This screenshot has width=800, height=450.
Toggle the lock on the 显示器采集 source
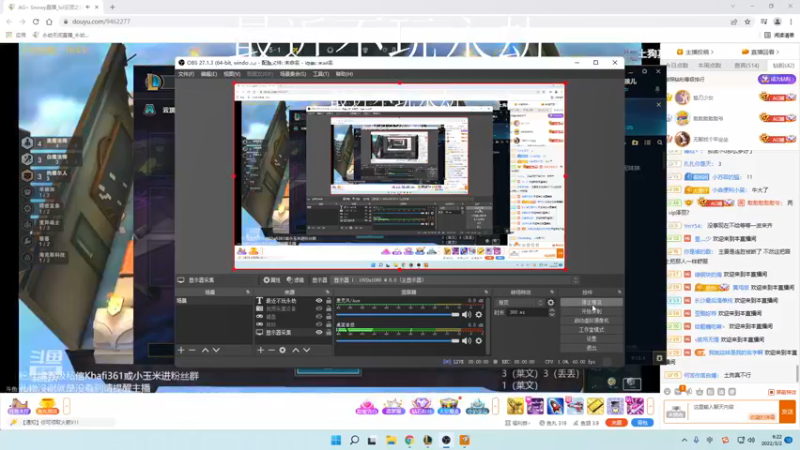point(329,332)
